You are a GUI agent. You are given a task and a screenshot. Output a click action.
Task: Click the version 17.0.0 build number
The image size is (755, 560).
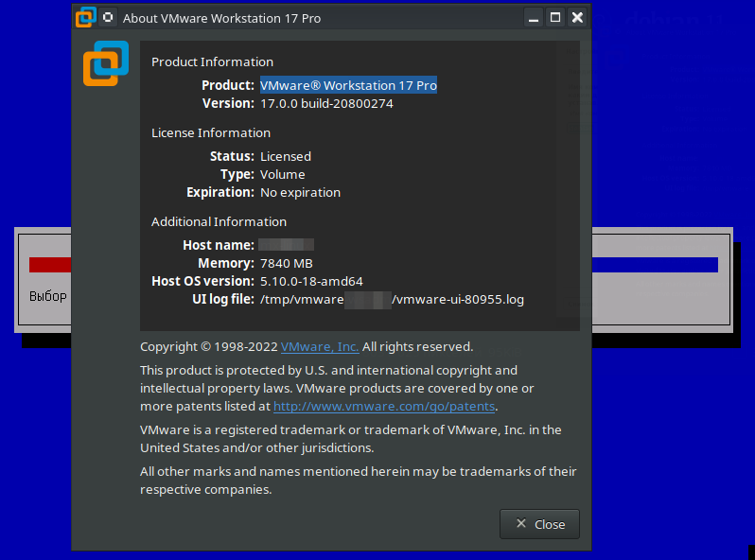[326, 103]
